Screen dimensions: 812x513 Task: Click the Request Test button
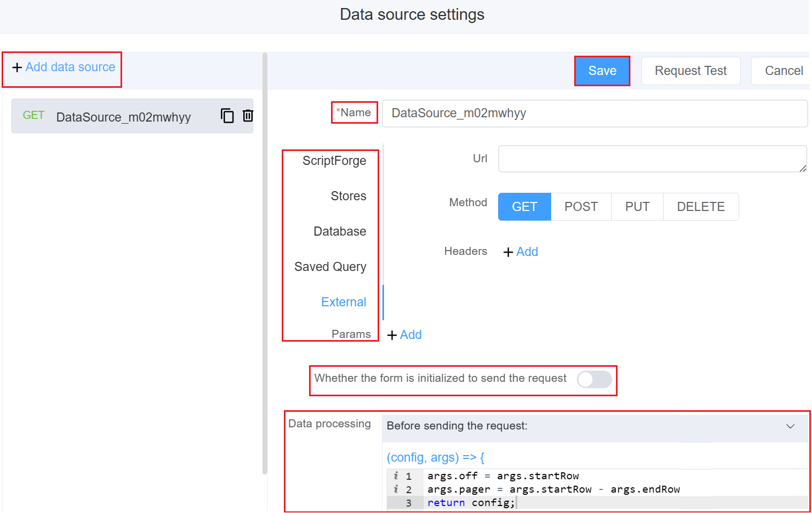pos(690,71)
